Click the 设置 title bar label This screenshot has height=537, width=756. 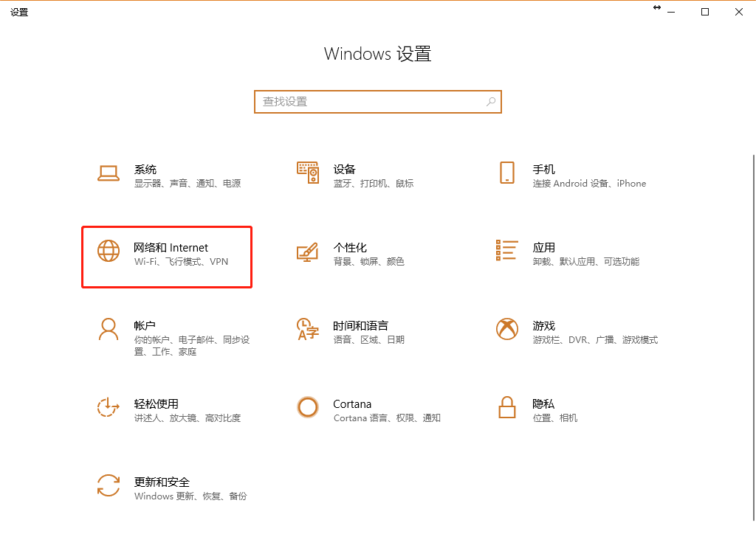(x=19, y=12)
